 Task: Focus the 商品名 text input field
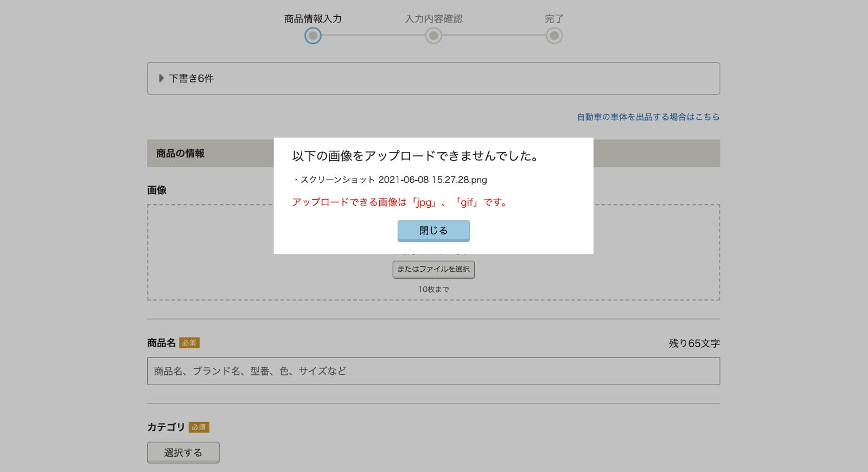tap(433, 371)
